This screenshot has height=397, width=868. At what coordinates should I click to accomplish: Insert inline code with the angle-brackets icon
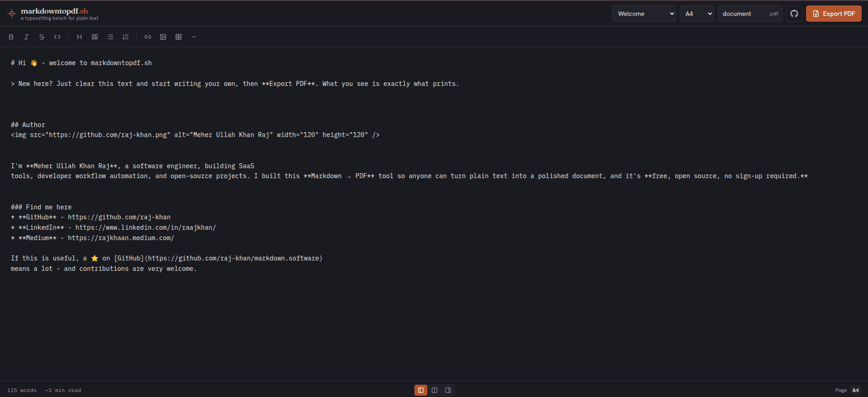(x=57, y=37)
